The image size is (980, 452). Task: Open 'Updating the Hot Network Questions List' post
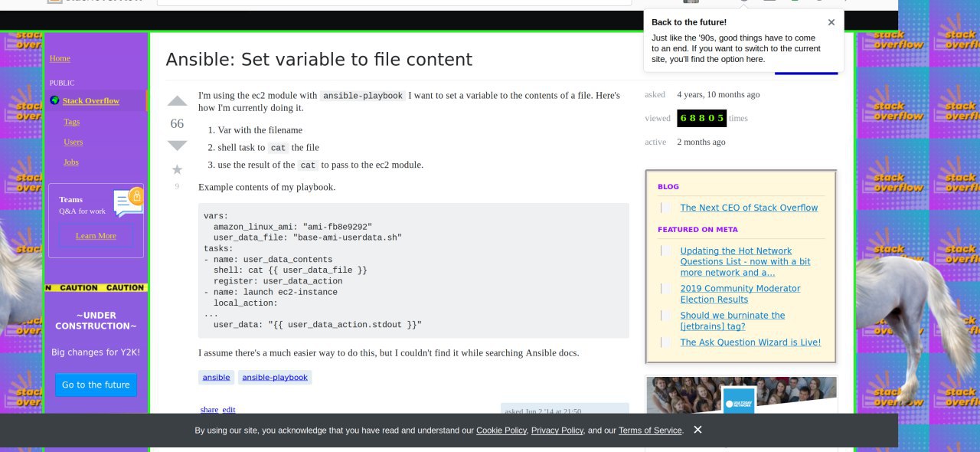point(745,261)
